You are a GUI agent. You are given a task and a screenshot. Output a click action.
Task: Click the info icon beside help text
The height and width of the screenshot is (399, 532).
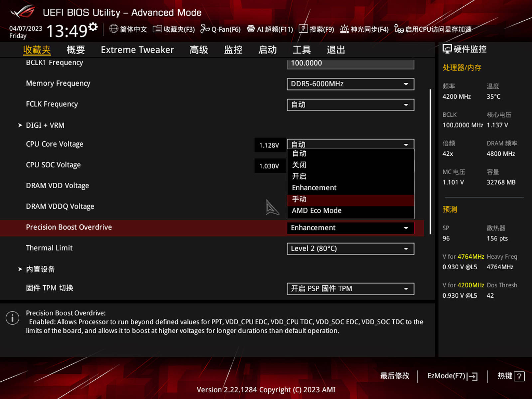tap(12, 318)
